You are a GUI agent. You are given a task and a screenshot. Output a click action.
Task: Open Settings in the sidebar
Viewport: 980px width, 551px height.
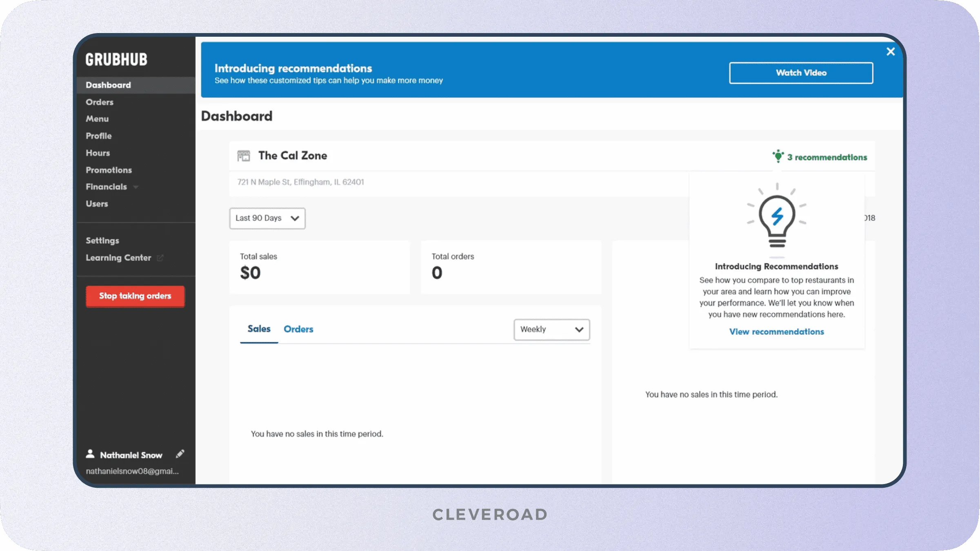click(x=102, y=240)
